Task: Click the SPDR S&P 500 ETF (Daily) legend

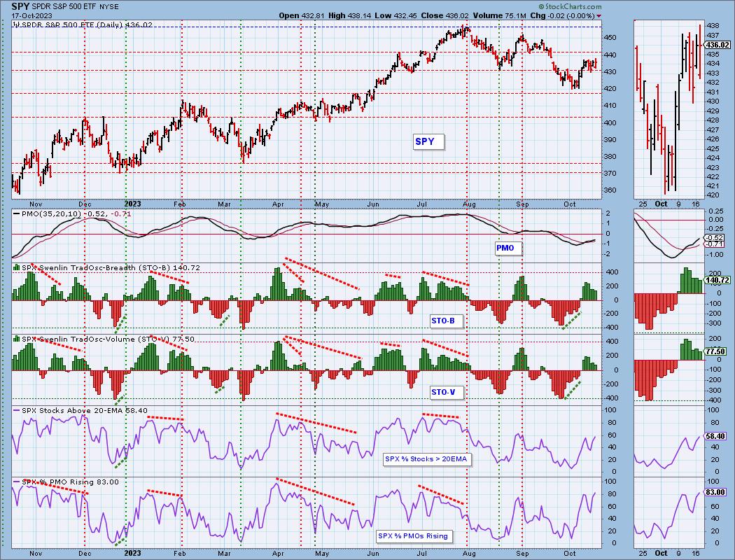Action: [x=85, y=24]
